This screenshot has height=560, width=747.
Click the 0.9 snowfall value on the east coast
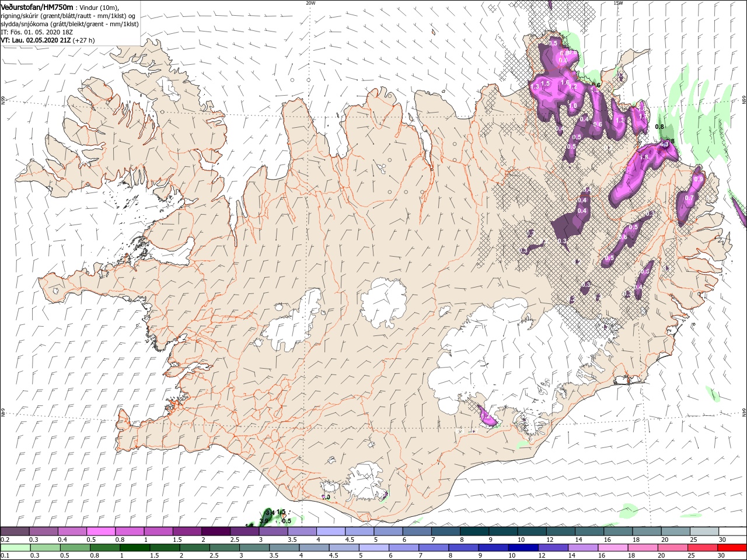coord(698,179)
